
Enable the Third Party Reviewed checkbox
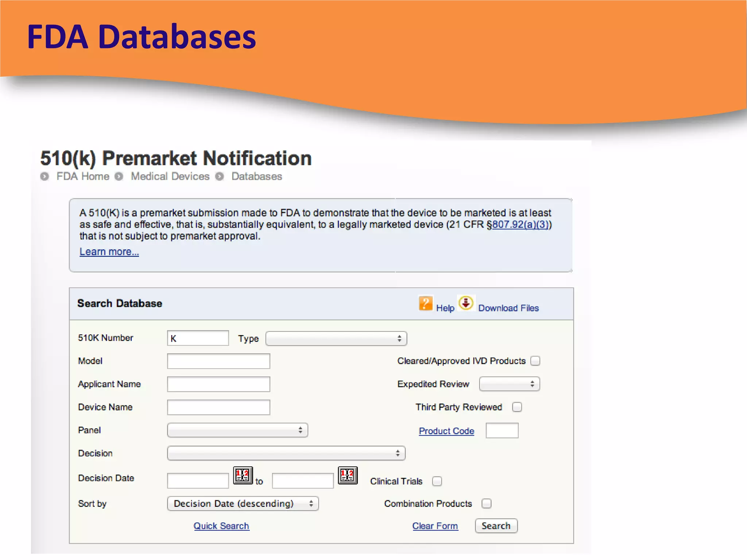[517, 407]
